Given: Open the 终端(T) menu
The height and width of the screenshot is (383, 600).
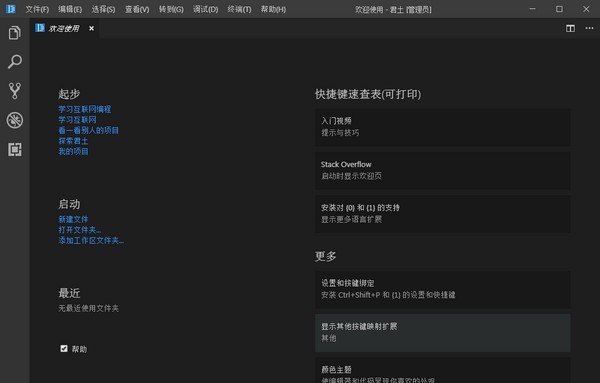Looking at the screenshot, I should pos(239,9).
